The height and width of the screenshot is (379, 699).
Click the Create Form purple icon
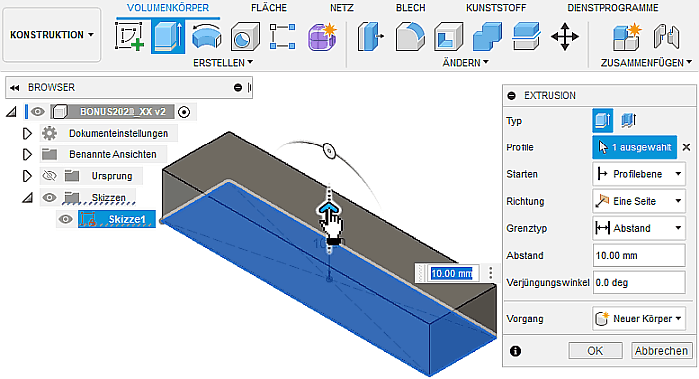tap(322, 37)
